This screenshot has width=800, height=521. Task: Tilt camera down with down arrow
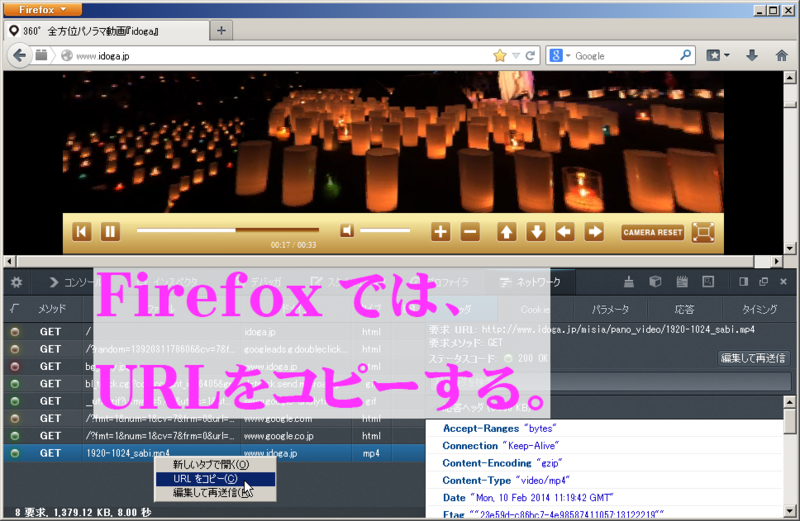536,232
